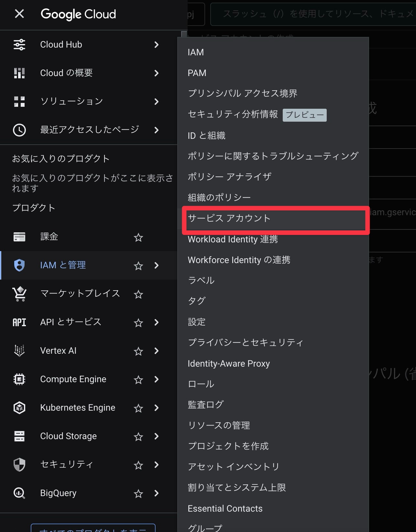Expand the Kubernetes Engine submenu chevron
The width and height of the screenshot is (416, 532).
(157, 408)
